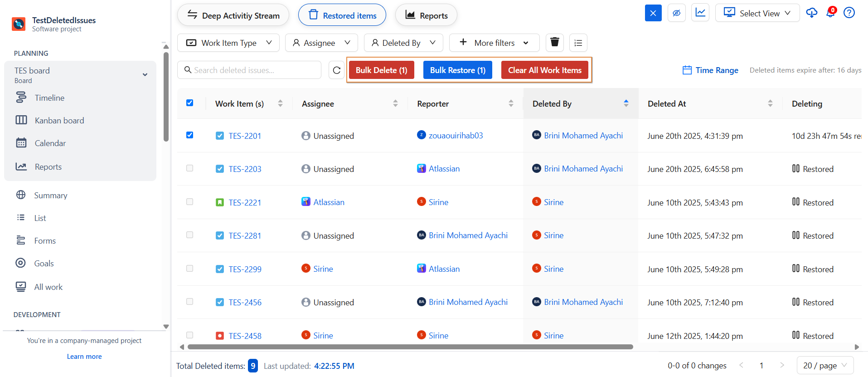Open the Select View dropdown

pos(757,13)
